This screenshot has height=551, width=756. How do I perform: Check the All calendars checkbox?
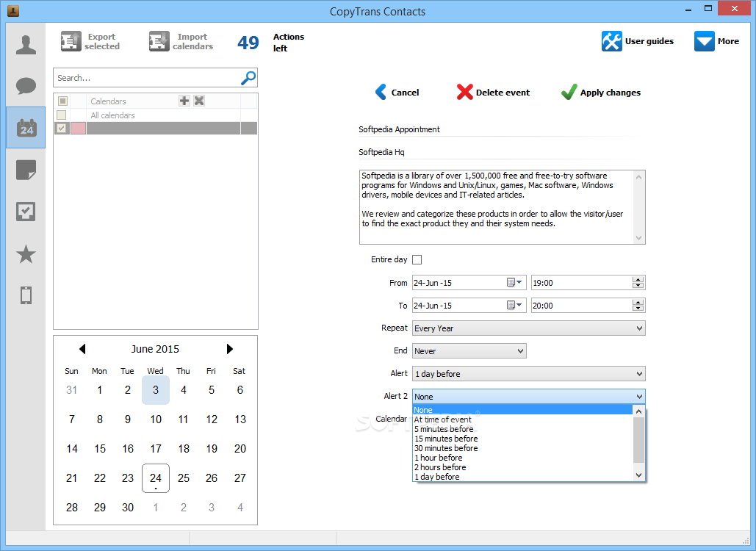click(61, 115)
